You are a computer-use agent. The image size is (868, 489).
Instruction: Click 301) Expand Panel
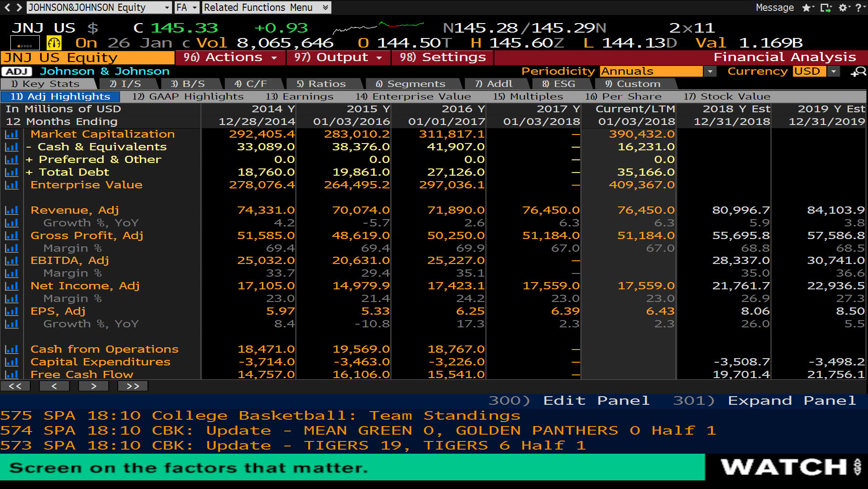point(764,401)
